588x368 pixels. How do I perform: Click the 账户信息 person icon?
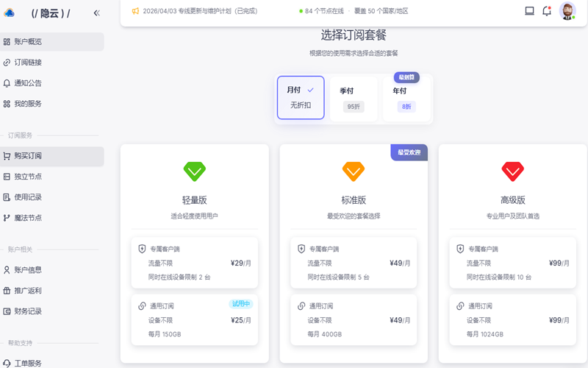(7, 270)
